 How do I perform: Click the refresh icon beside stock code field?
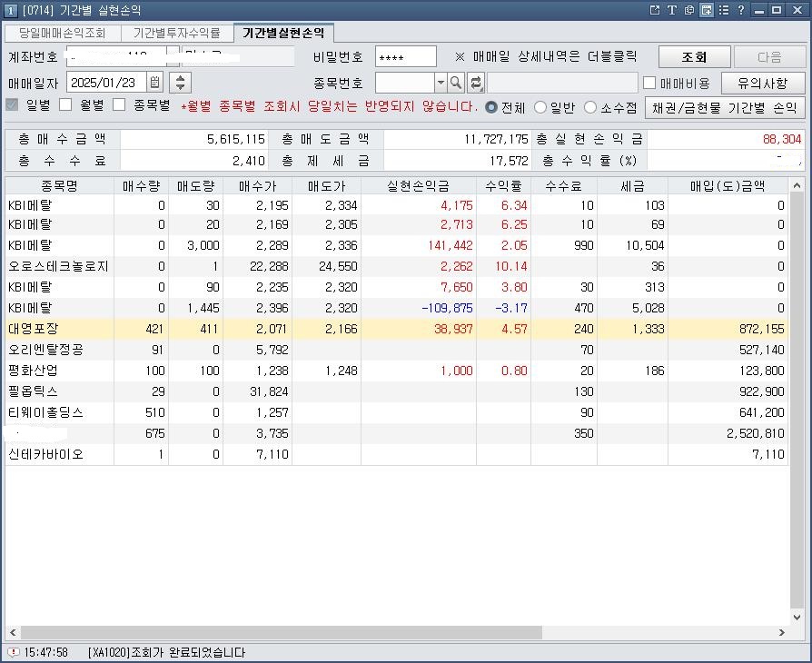476,82
